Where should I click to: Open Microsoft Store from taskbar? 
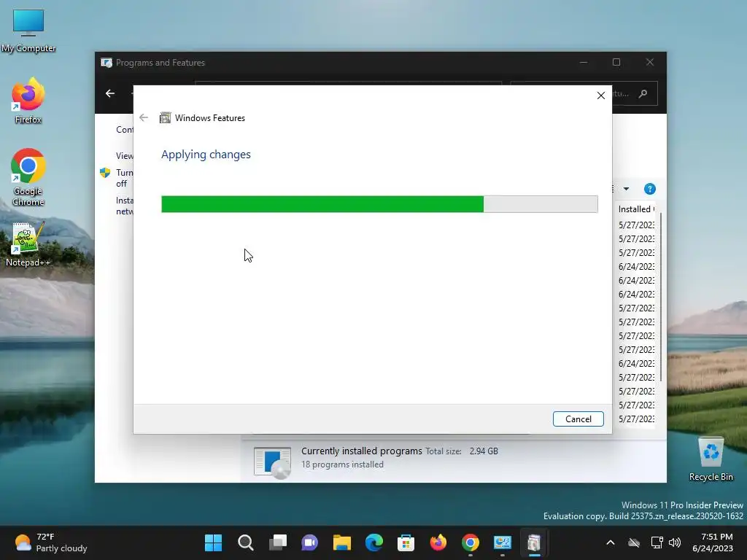click(406, 542)
